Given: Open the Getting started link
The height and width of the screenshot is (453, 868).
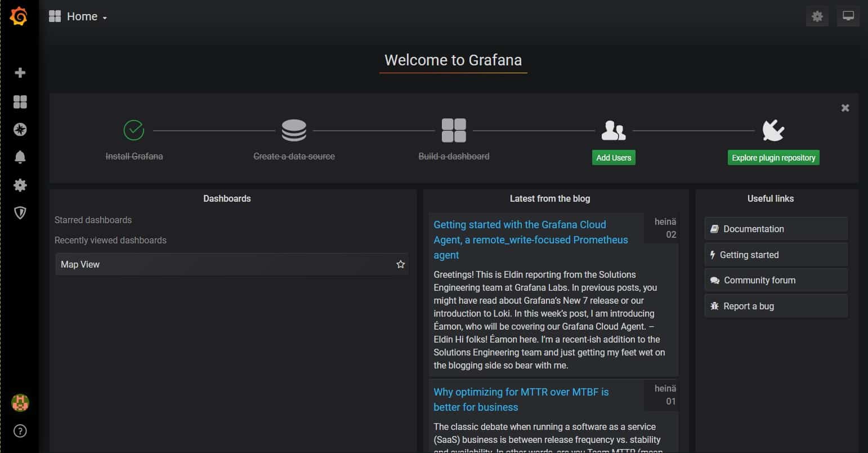Looking at the screenshot, I should 776,255.
